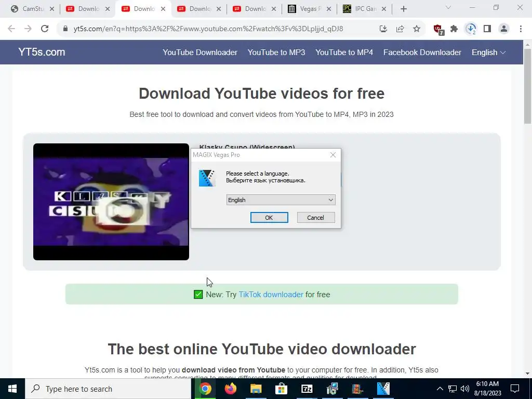Expand the English language menu on site
This screenshot has width=532, height=399.
pos(488,52)
